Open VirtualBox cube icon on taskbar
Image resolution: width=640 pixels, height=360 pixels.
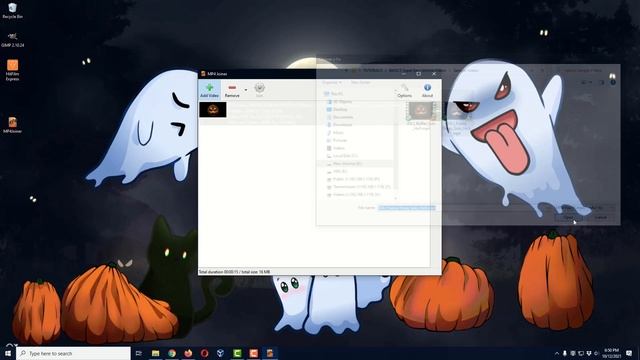coord(220,353)
